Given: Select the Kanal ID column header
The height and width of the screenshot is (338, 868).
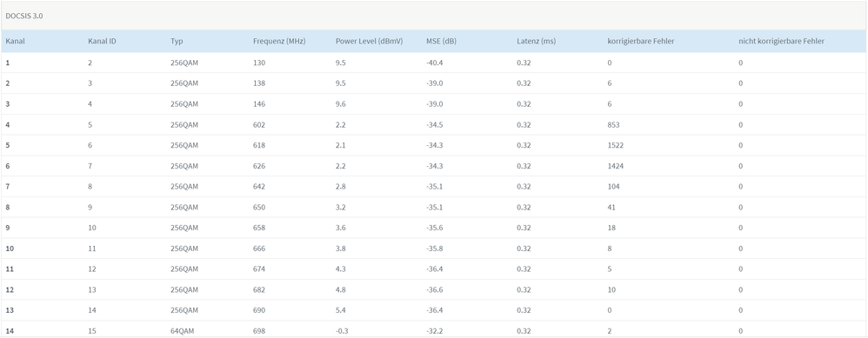Looking at the screenshot, I should click(x=102, y=42).
